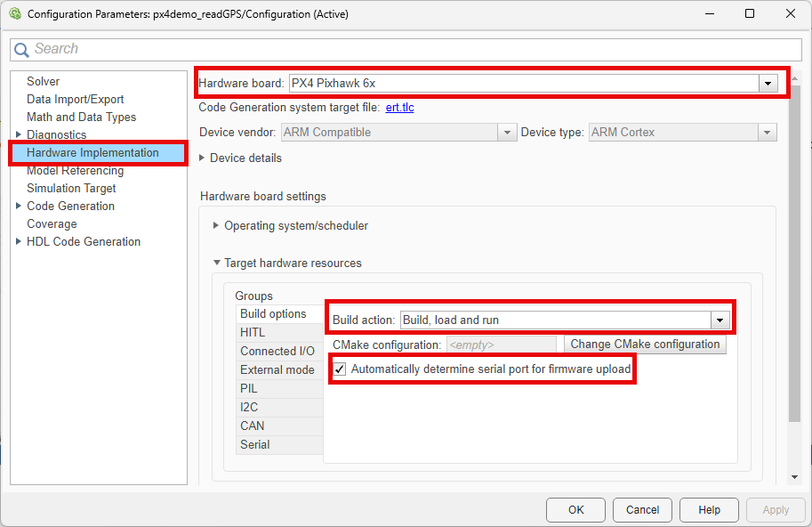Switch to the HITL group tab

[x=252, y=331]
